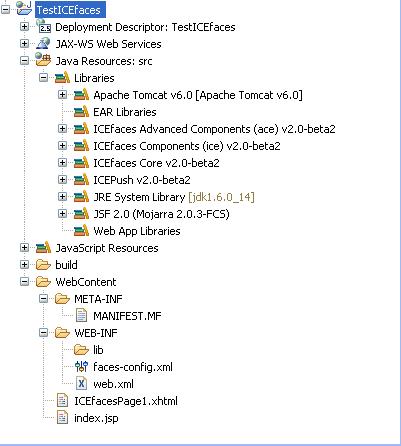Screen dimensions: 401x446
Task: Click the ICEfacesPage1.xhtml file icon
Action: 62,401
